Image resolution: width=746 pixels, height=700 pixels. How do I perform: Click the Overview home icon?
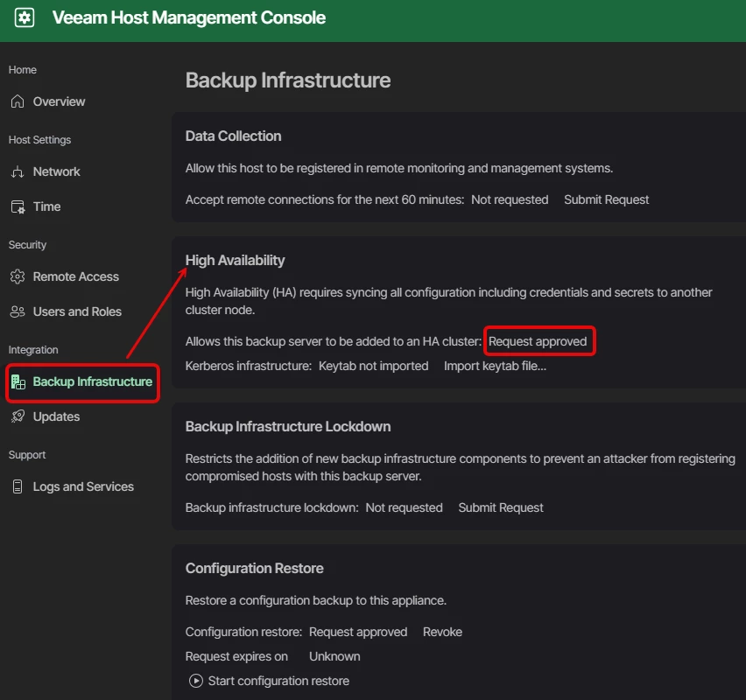18,101
